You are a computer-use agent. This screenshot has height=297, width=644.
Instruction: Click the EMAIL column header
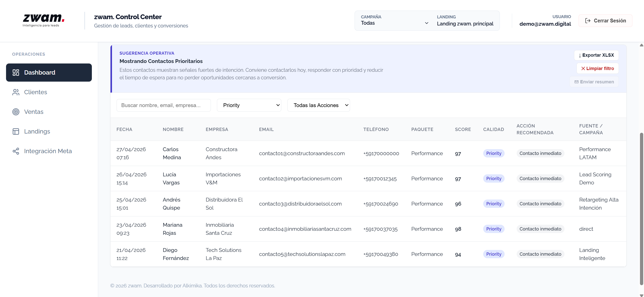pos(266,129)
